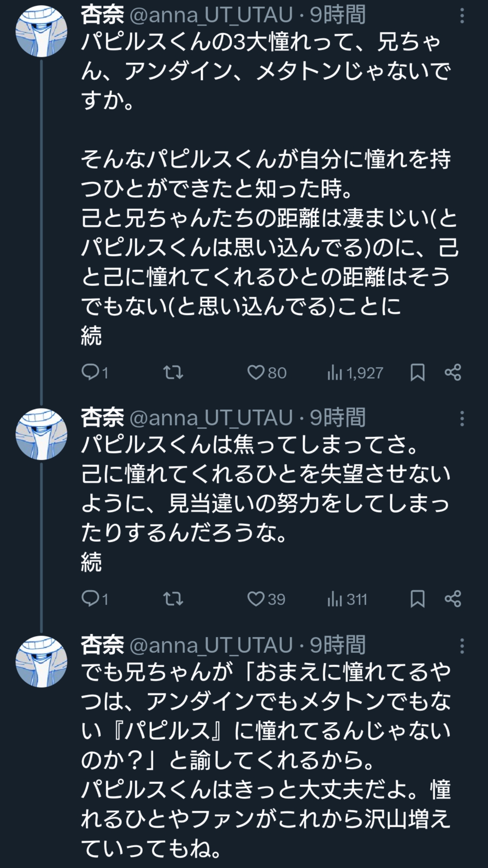The height and width of the screenshot is (868, 488).
Task: Share the first tweet
Action: pos(453,372)
